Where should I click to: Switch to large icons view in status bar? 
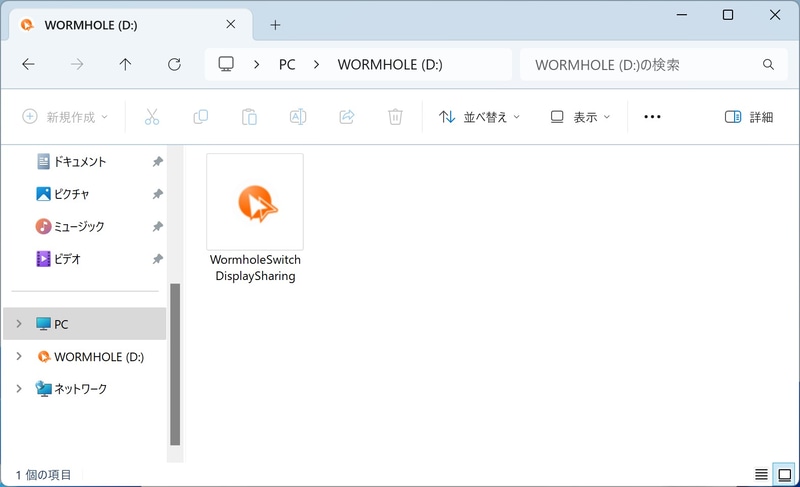784,475
